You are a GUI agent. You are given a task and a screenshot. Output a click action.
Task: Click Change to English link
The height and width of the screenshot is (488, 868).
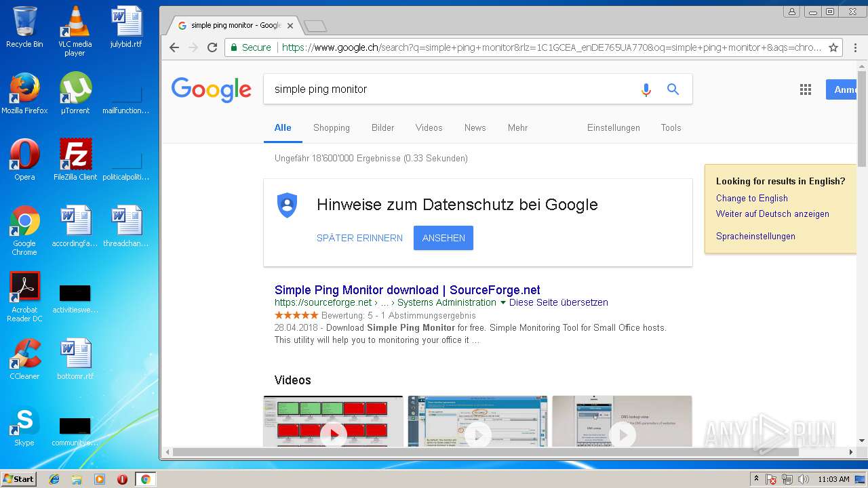[x=752, y=198]
